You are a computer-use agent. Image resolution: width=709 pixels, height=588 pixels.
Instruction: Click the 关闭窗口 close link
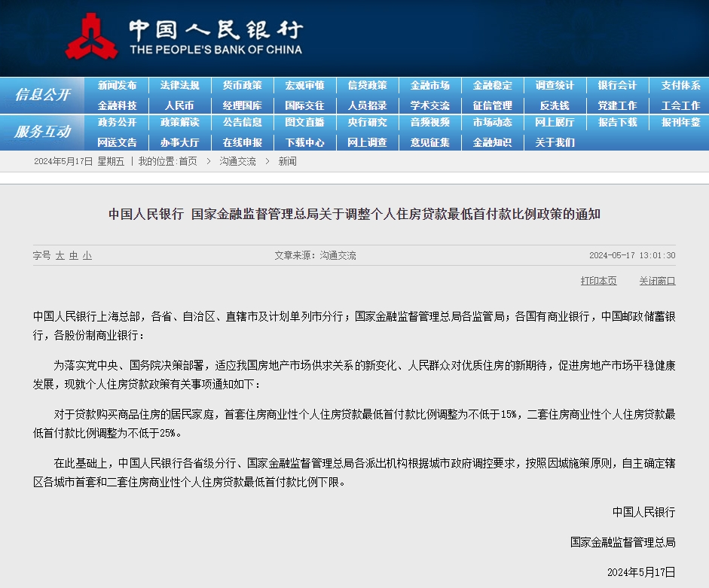(656, 279)
